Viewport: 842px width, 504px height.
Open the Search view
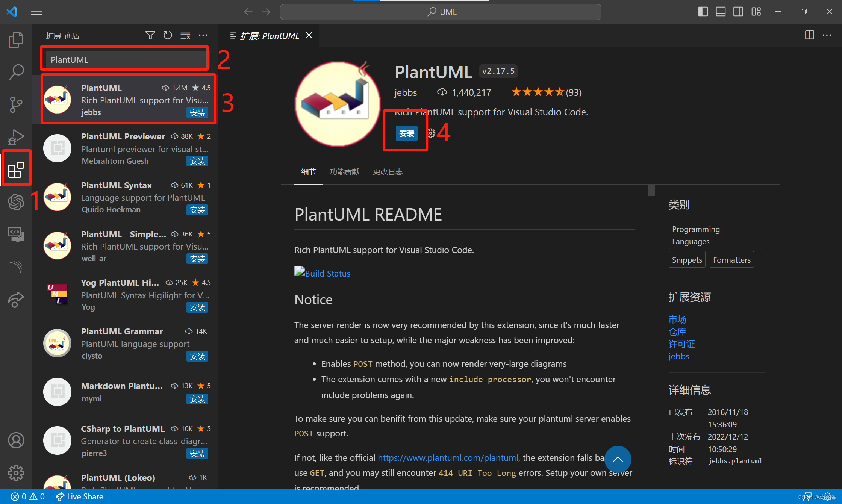click(x=16, y=72)
